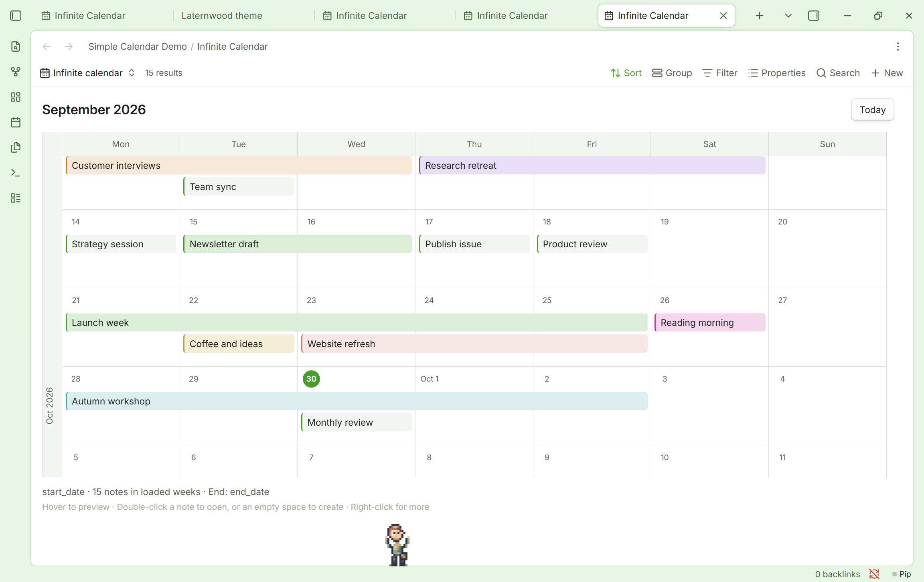Open the Coffee and ideas event
Screen dimensions: 924x582
pyautogui.click(x=239, y=344)
